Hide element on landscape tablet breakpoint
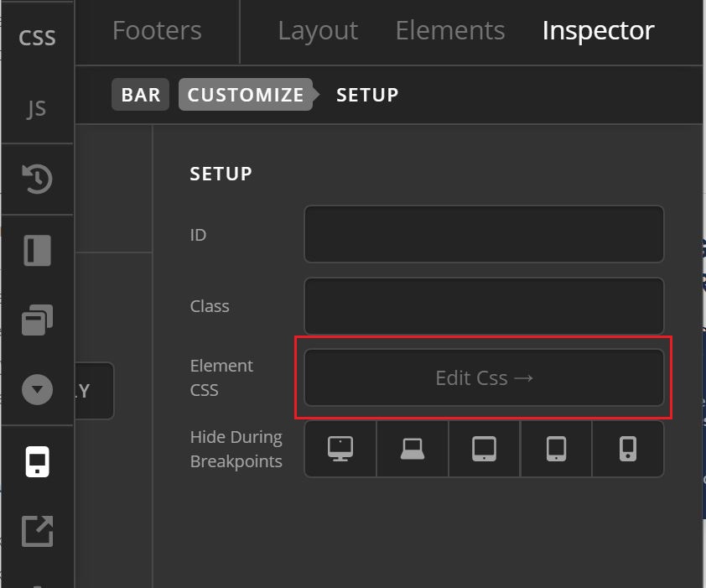 [x=485, y=449]
